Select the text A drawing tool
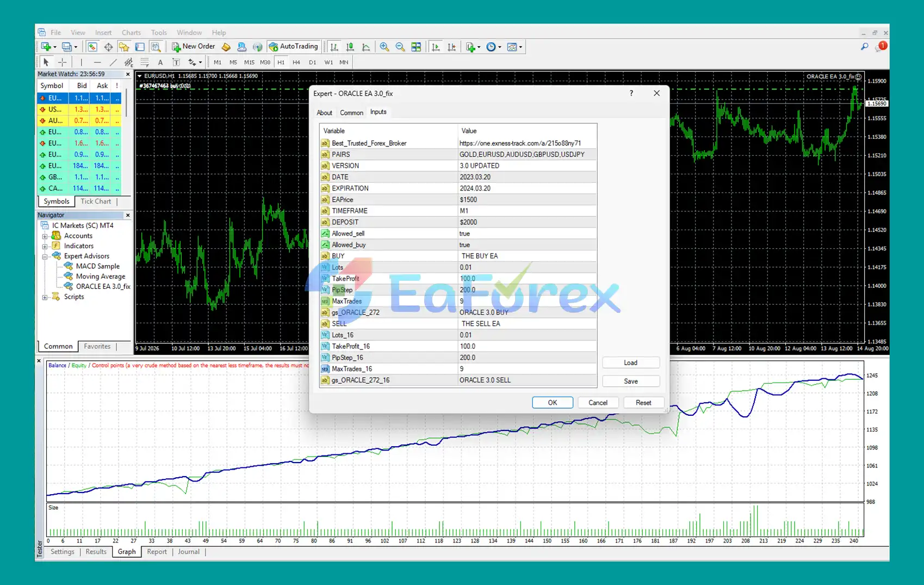Viewport: 924px width, 585px height. coord(160,62)
